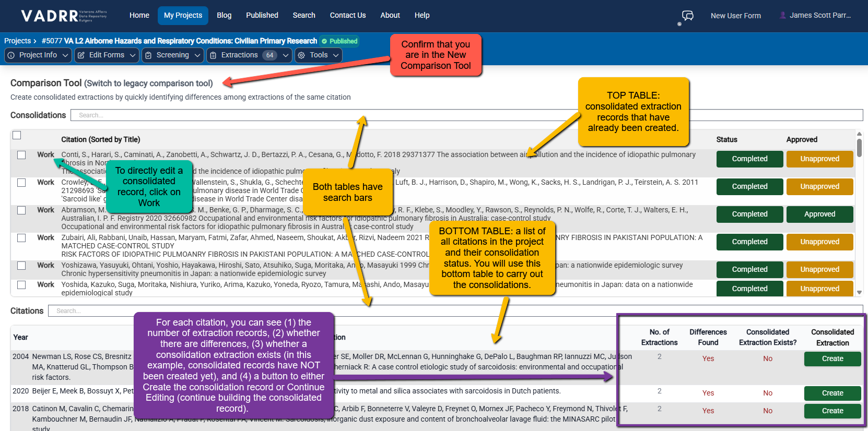This screenshot has height=431, width=868.
Task: Click Completed status for Zubairi row
Action: 749,242
